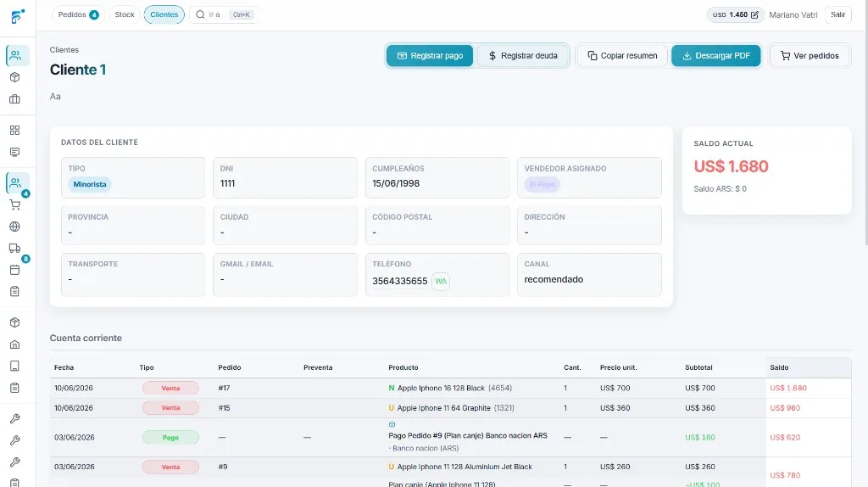
Task: Click the page vertical scrollbar
Action: [x=865, y=122]
